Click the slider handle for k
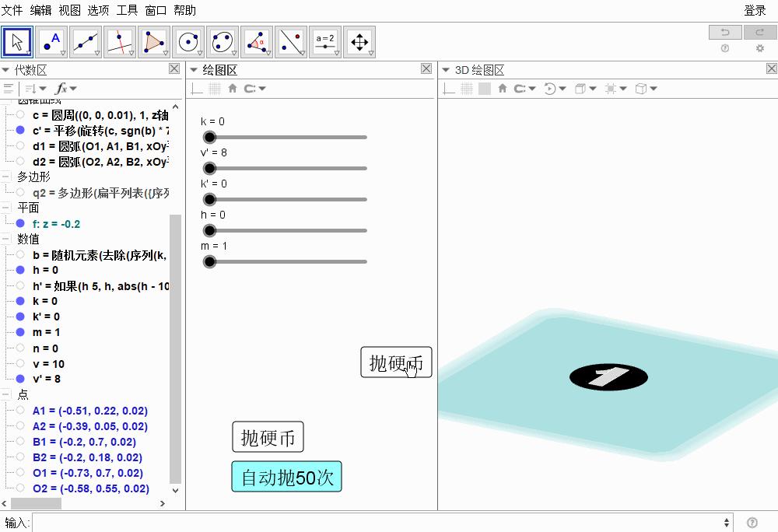Viewport: 778px width, 532px height. coord(209,137)
